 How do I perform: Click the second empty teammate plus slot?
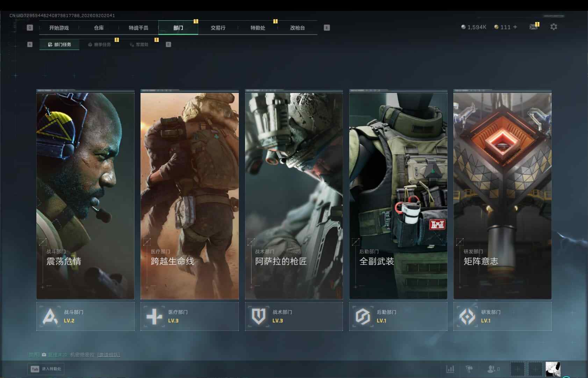[535, 369]
